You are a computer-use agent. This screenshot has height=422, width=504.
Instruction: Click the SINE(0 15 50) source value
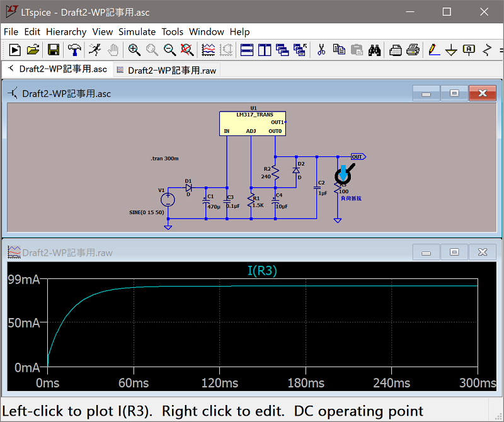click(x=147, y=212)
